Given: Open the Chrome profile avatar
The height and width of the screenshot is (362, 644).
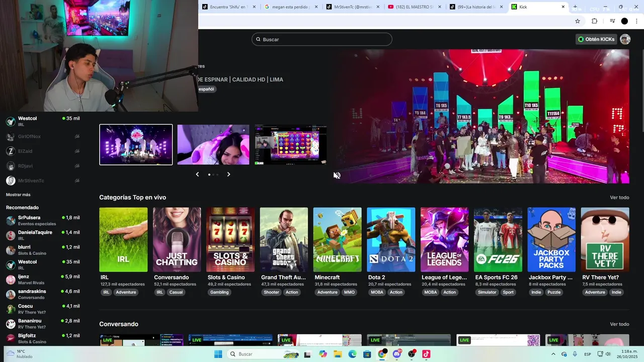Looking at the screenshot, I should 624,21.
